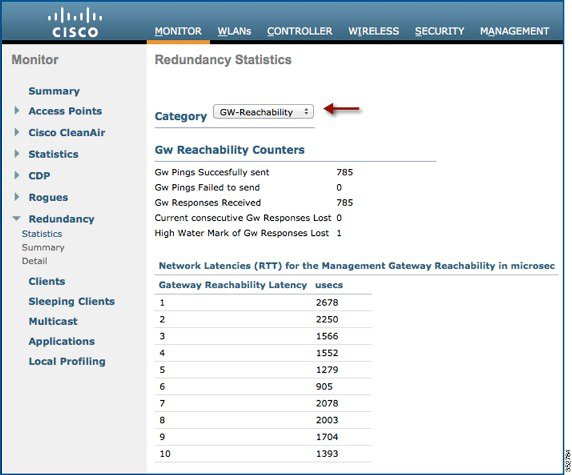Image resolution: width=572 pixels, height=475 pixels.
Task: Open Redundancy Detail sub-item
Action: [35, 261]
